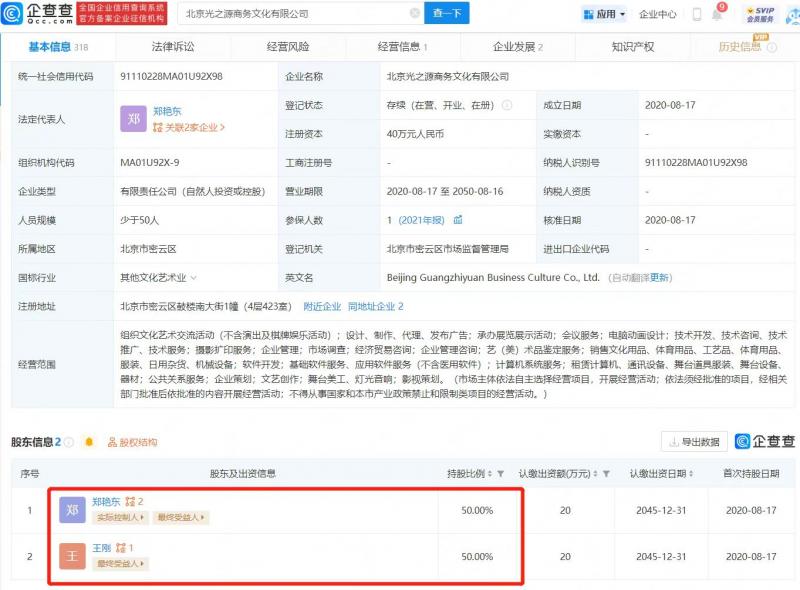Open 附近企业 link
The height and width of the screenshot is (590, 800).
pos(322,306)
